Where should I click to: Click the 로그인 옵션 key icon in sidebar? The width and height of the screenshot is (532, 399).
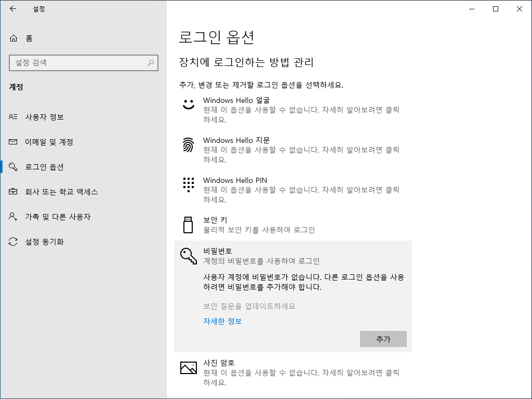pos(13,167)
